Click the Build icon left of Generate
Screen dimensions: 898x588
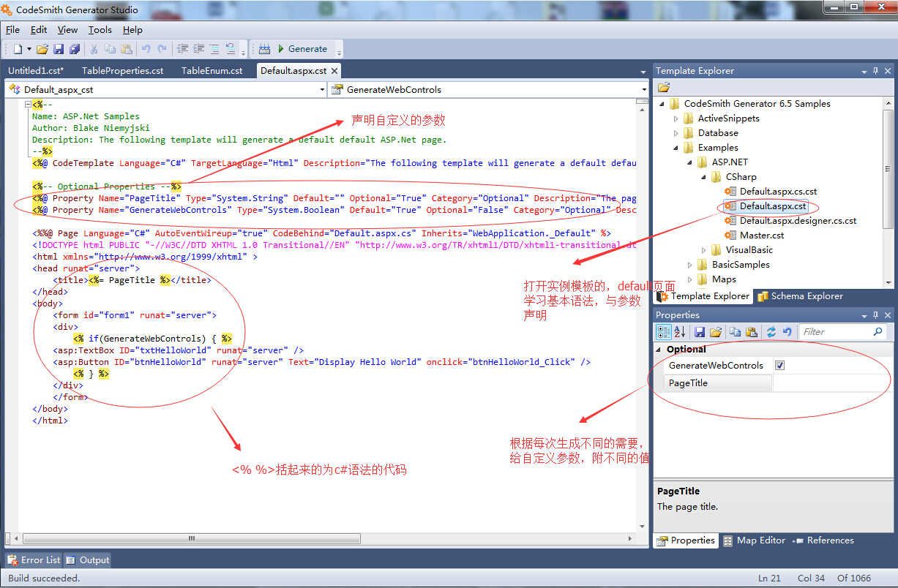(x=264, y=49)
